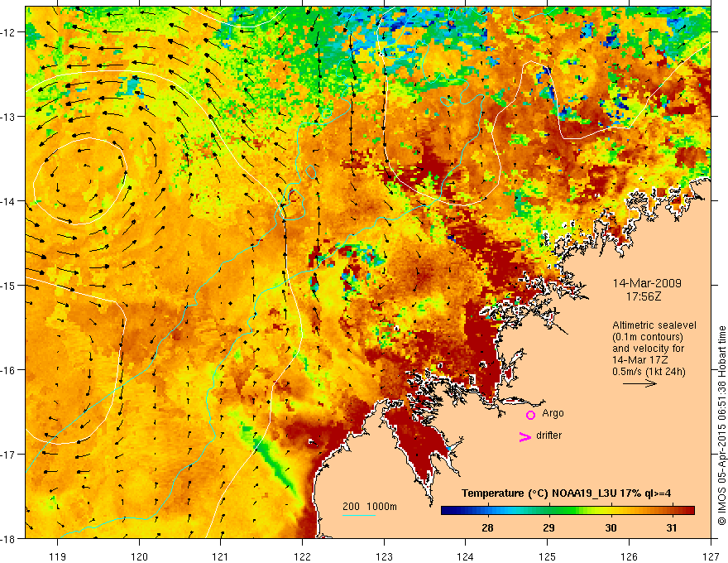Click the latitude axis label -17
The height and width of the screenshot is (563, 728).
point(10,455)
